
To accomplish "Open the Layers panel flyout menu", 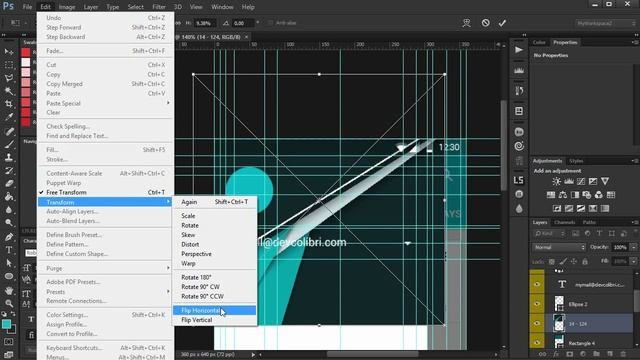I will click(x=635, y=222).
